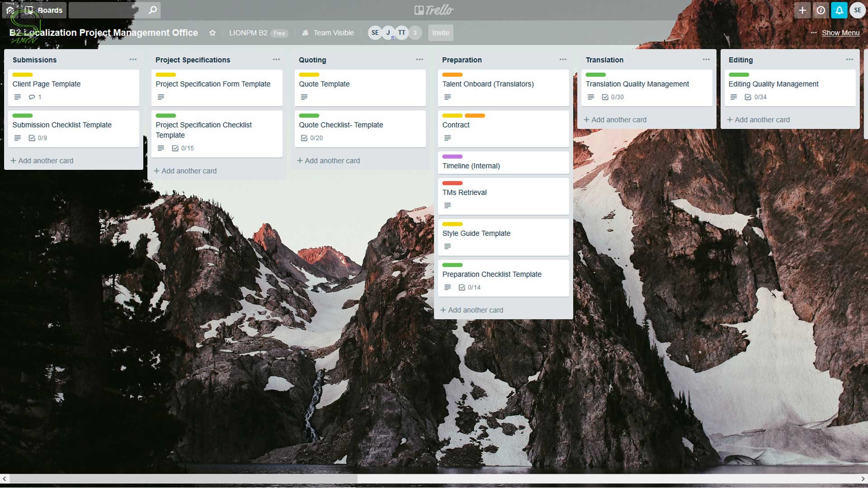The height and width of the screenshot is (488, 868).
Task: Select the Team Visible visibility toggle
Action: click(328, 32)
